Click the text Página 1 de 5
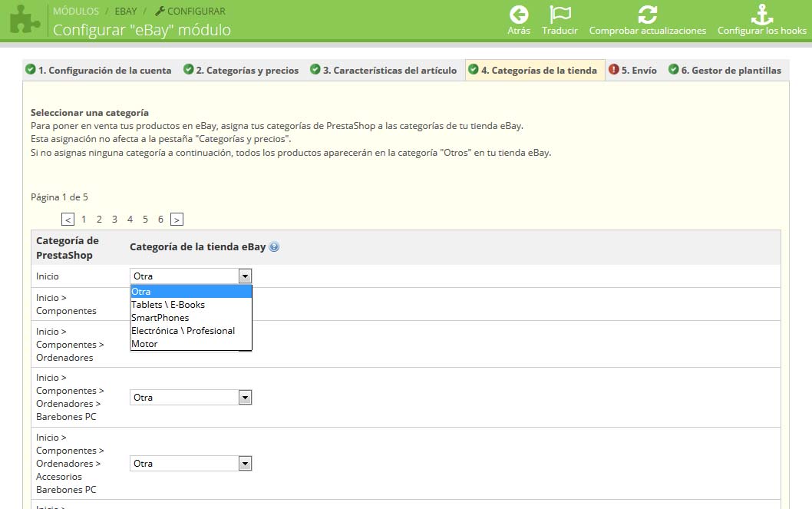Viewport: 812px width, 509px height. click(59, 197)
